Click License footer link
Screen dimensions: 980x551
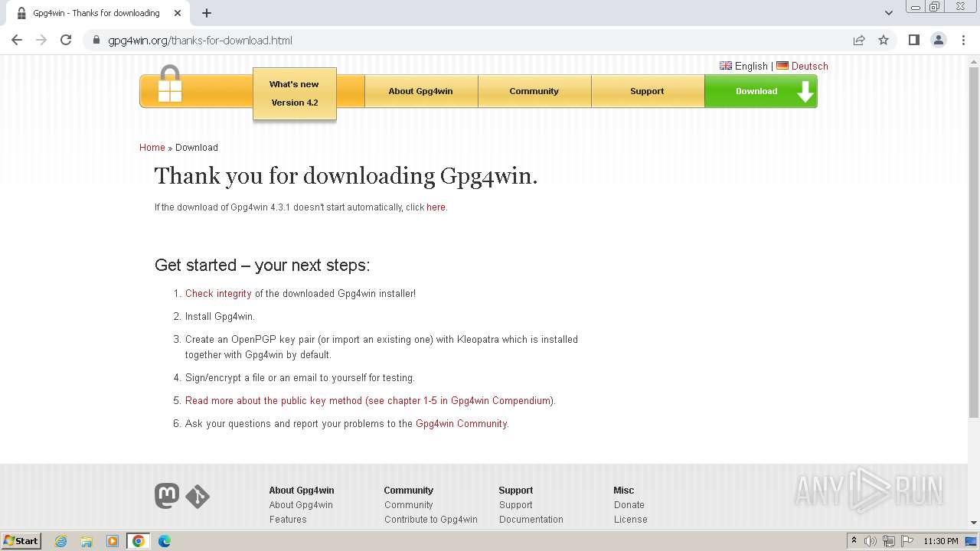click(631, 520)
